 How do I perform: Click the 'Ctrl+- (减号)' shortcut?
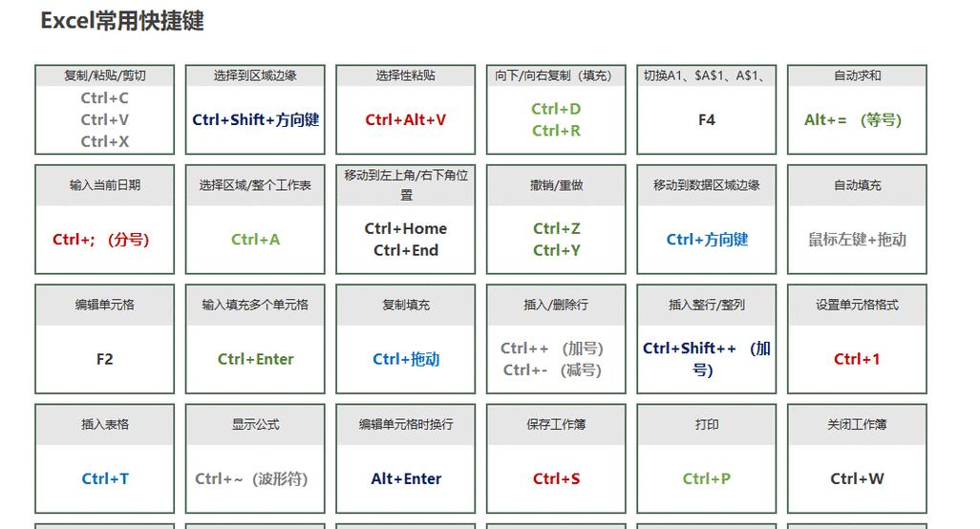click(552, 370)
